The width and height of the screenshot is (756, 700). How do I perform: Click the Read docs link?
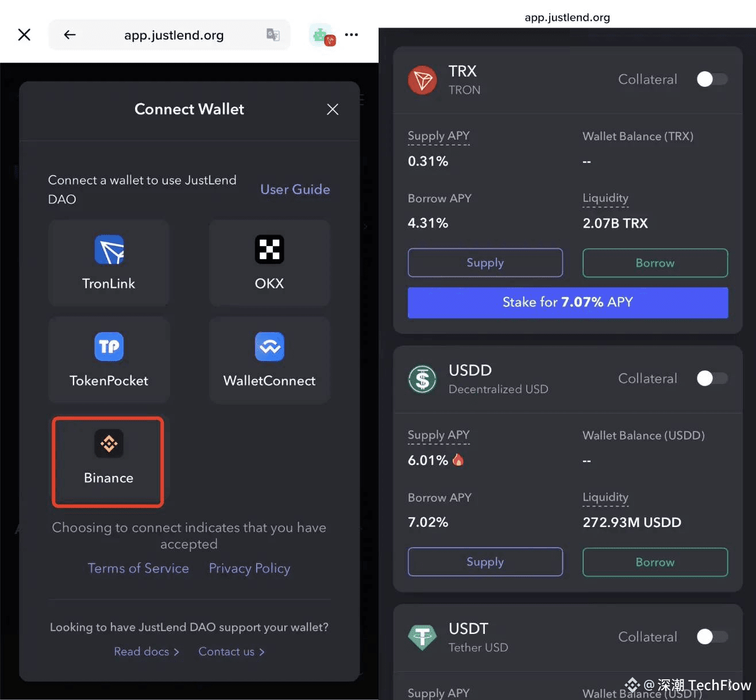point(146,652)
